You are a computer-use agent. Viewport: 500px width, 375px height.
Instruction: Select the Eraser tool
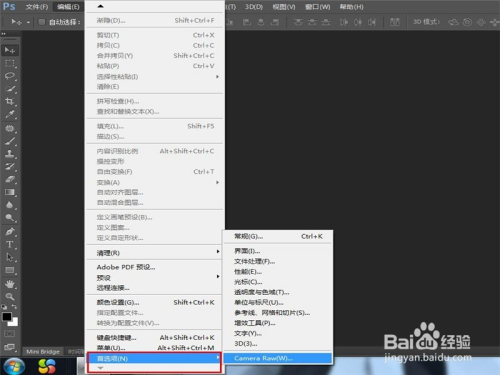coord(10,179)
